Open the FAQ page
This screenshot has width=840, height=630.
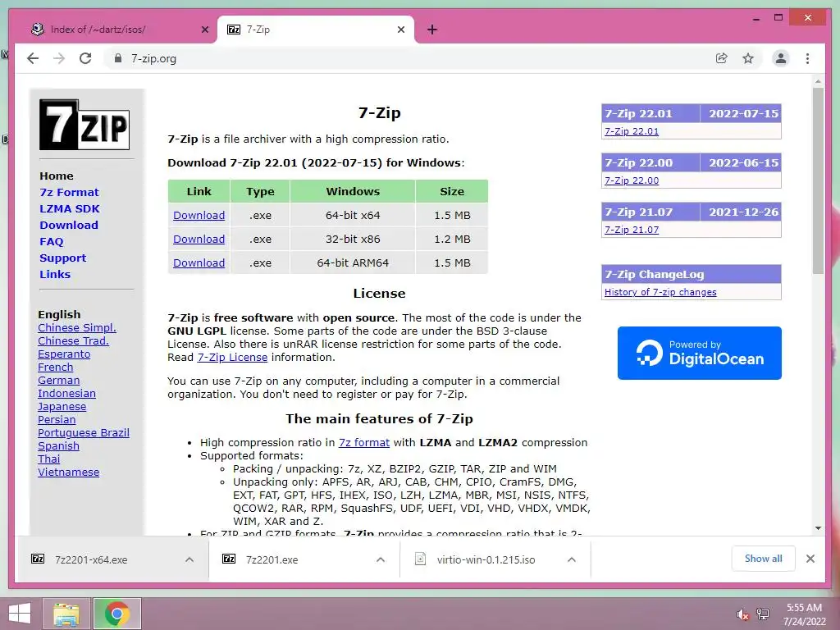click(x=52, y=242)
